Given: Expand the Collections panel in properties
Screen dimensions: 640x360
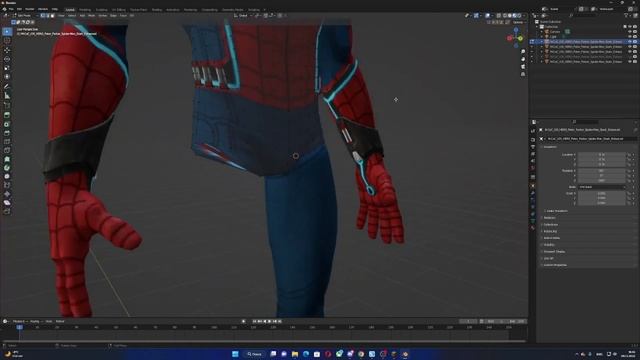Looking at the screenshot, I should point(551,224).
